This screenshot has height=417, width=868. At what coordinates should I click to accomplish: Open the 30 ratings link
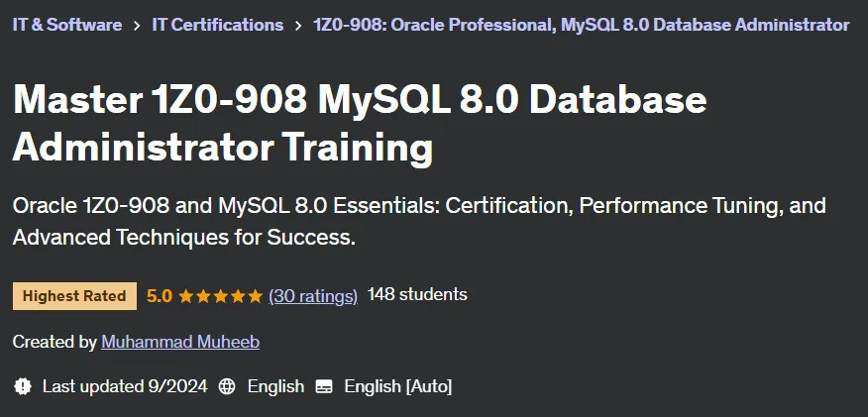pyautogui.click(x=313, y=296)
